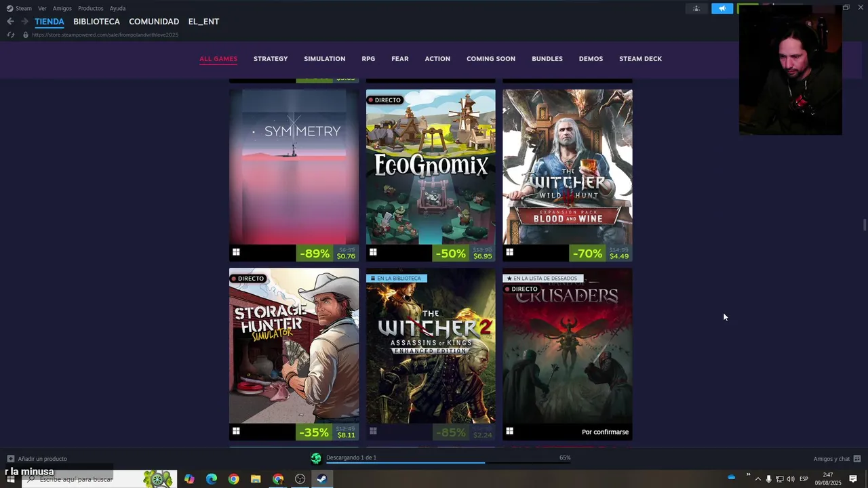Select the COMING SOON sale tab

(x=491, y=59)
